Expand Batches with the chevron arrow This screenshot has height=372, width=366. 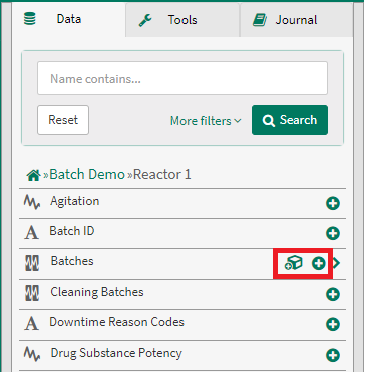(x=337, y=263)
